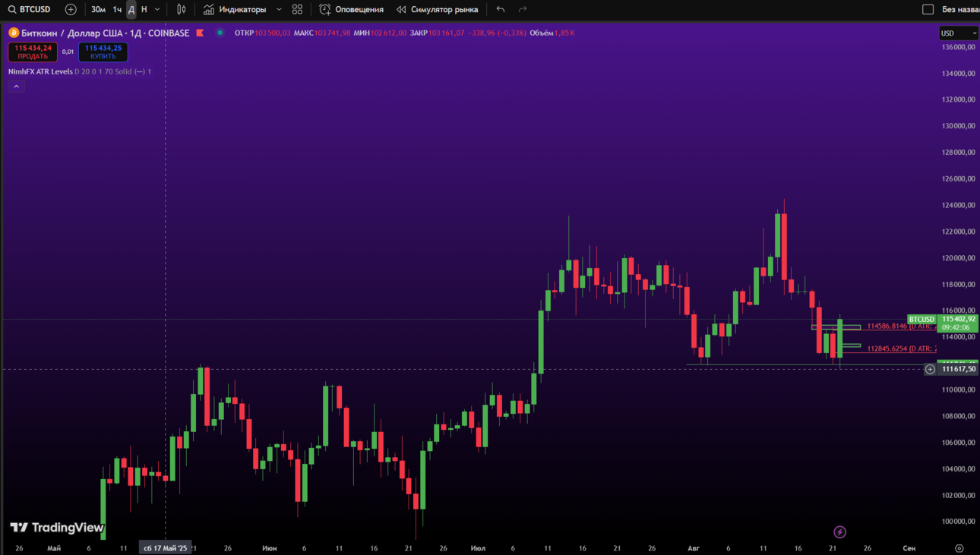The height and width of the screenshot is (555, 980).
Task: Open the BTCUSD symbol search
Action: pyautogui.click(x=30, y=9)
